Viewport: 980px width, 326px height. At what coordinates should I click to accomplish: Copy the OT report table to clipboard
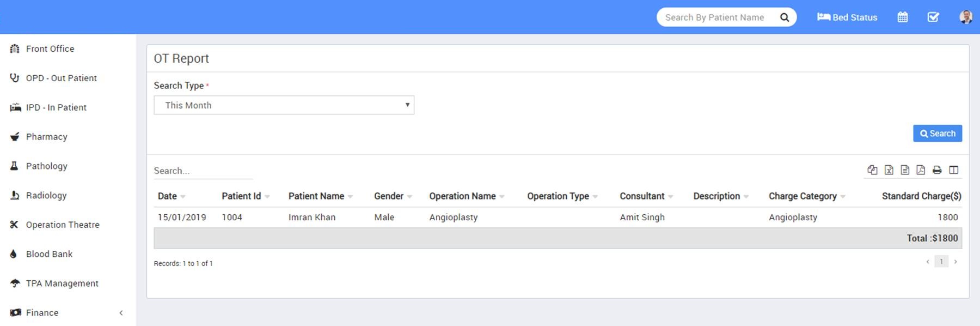pyautogui.click(x=872, y=170)
